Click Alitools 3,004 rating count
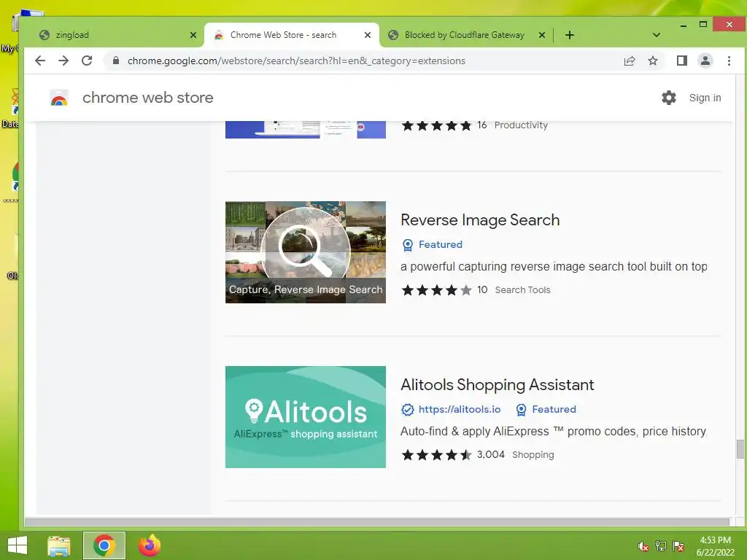747x560 pixels. 490,455
